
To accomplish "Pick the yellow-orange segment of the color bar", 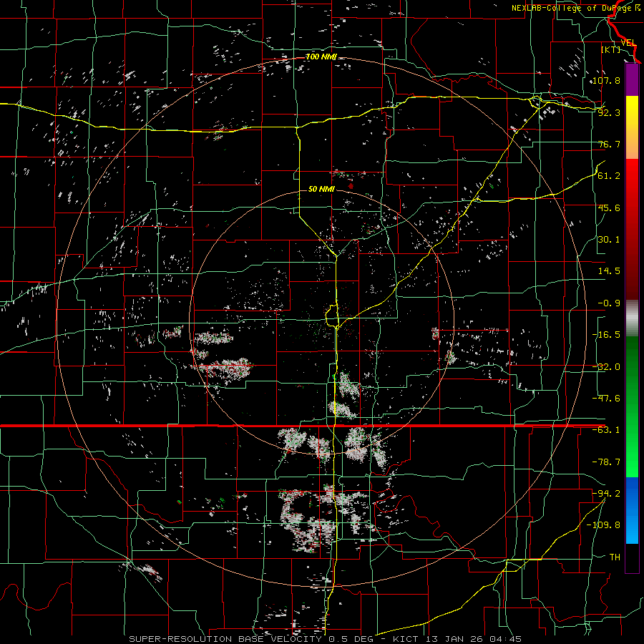I will click(632, 127).
